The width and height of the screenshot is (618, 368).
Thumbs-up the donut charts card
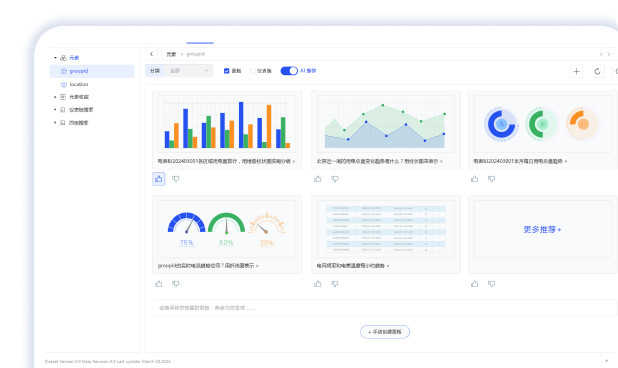(475, 179)
